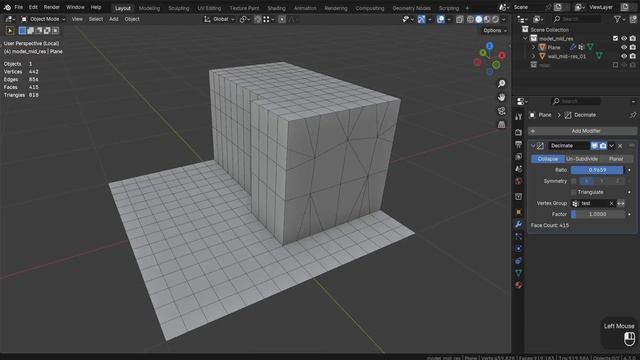Screen dimensions: 640x360
Task: Switch to the Sculpting workspace tab
Action: [179, 8]
